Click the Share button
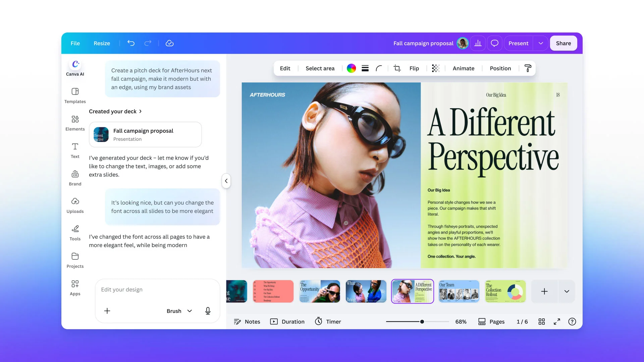This screenshot has width=644, height=362. pyautogui.click(x=563, y=43)
